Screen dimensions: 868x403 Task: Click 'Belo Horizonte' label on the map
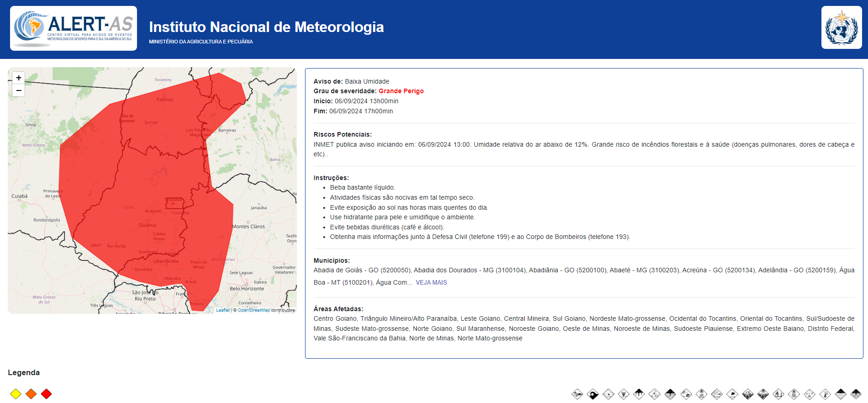(247, 288)
